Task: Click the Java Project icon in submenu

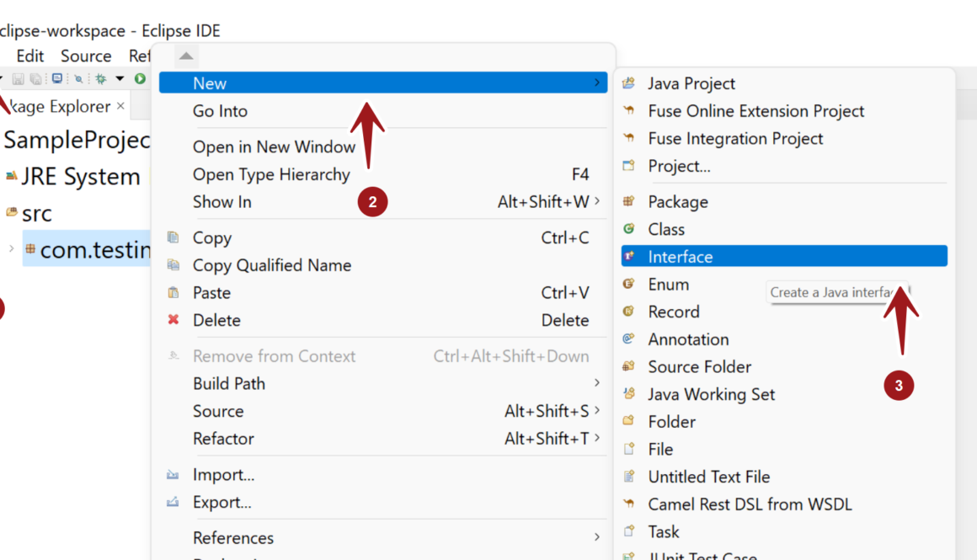Action: click(628, 83)
